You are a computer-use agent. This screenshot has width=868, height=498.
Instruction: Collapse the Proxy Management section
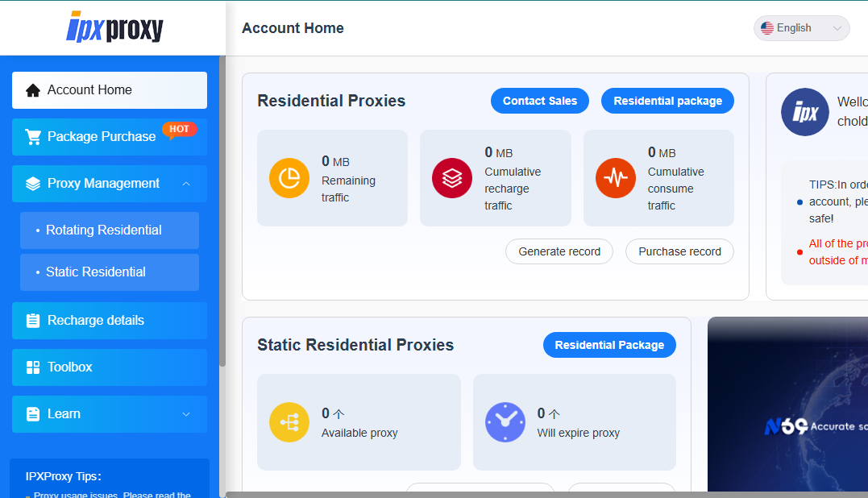coord(186,184)
